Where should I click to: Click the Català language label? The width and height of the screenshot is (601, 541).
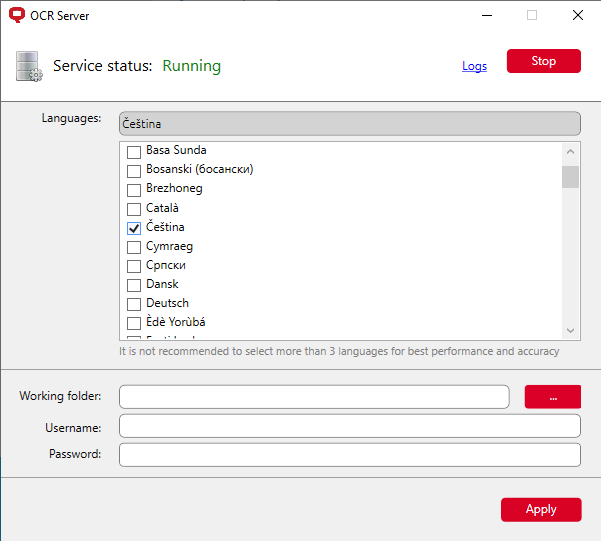162,208
